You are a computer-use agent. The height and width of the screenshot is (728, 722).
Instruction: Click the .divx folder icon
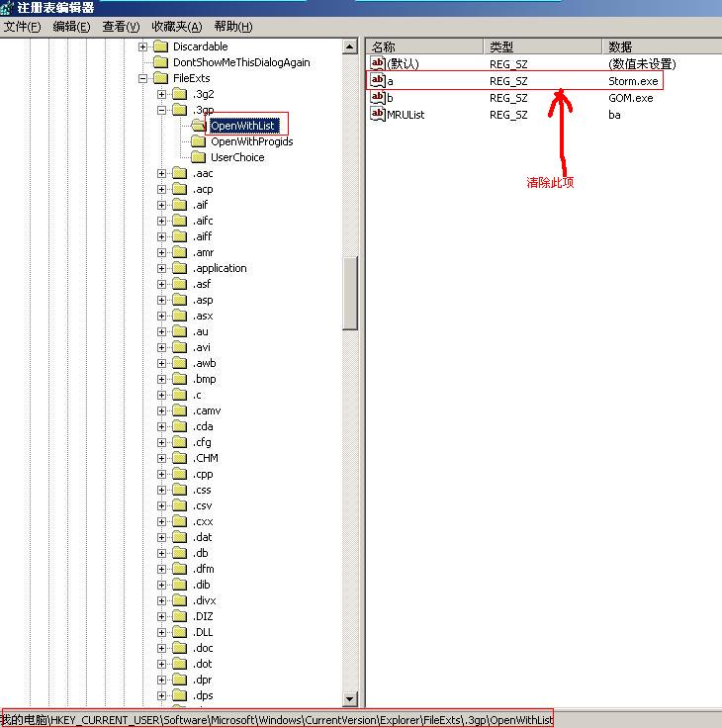(180, 600)
